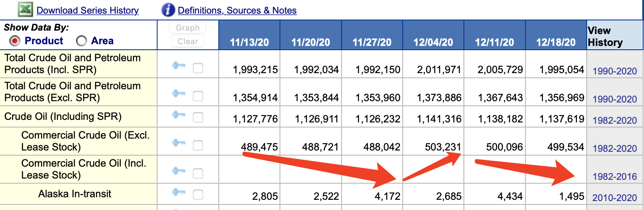This screenshot has height=210, width=644.
Task: Click value 1,995,054
Action: [562, 69]
